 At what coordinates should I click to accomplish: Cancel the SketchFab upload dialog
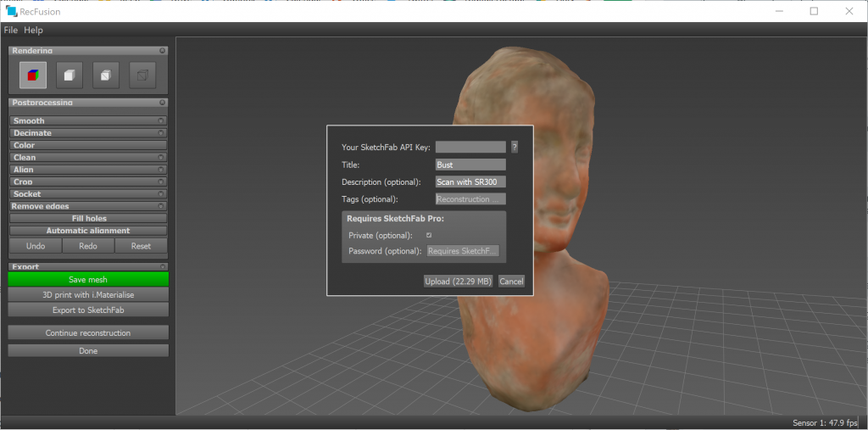(511, 281)
